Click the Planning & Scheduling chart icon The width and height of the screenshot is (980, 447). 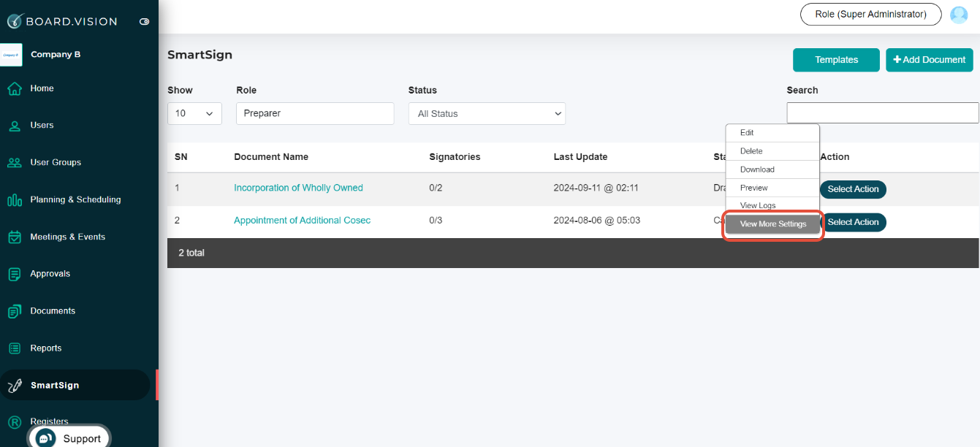[14, 200]
